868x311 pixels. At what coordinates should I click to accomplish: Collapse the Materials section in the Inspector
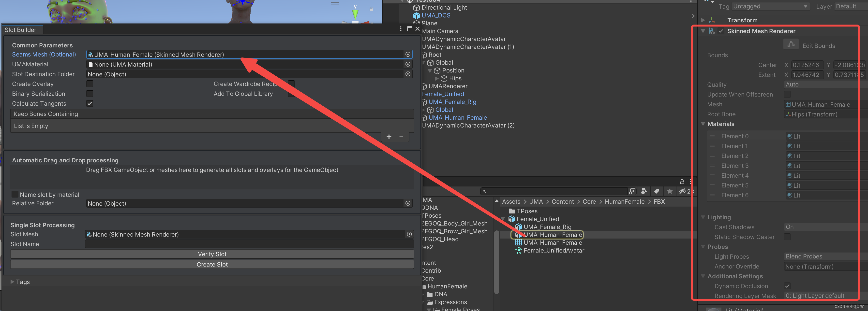click(703, 124)
